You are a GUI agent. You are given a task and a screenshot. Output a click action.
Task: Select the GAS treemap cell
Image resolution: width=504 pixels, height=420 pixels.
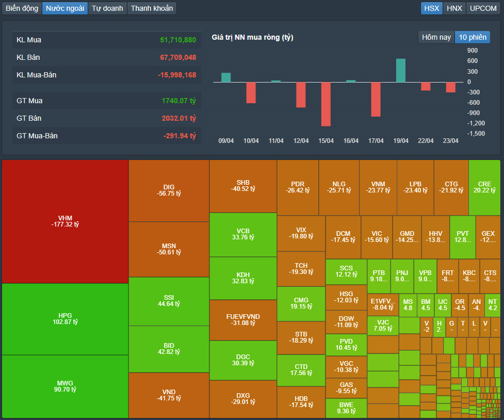[346, 388]
